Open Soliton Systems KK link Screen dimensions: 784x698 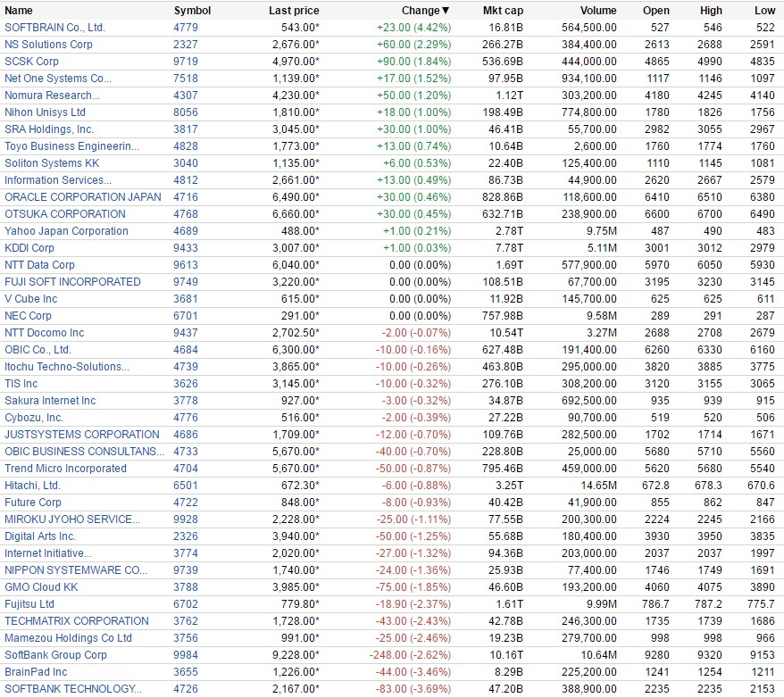click(52, 163)
